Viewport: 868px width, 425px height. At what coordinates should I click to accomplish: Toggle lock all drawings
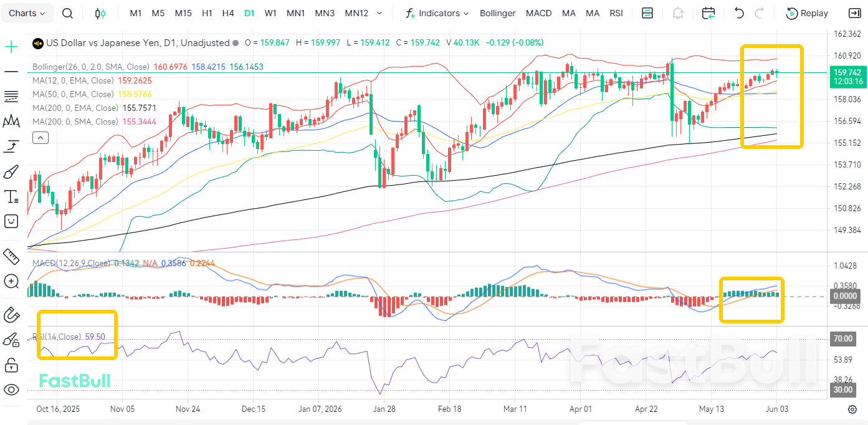click(x=11, y=365)
